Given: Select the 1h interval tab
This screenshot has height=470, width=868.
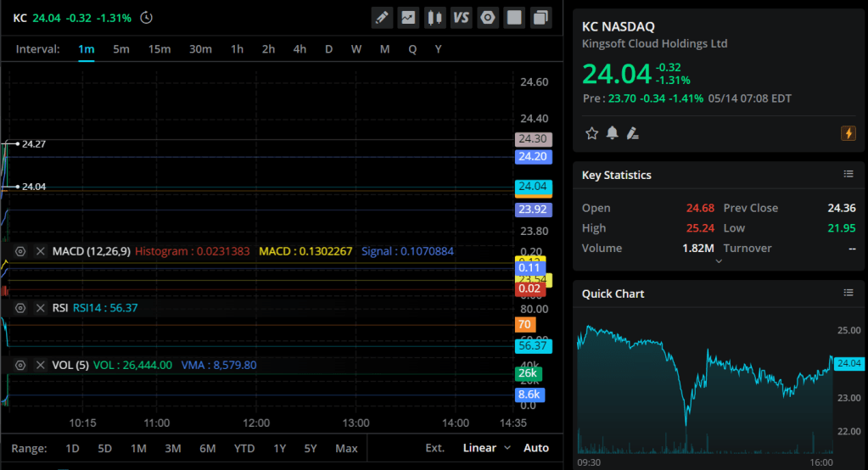Looking at the screenshot, I should coord(238,49).
